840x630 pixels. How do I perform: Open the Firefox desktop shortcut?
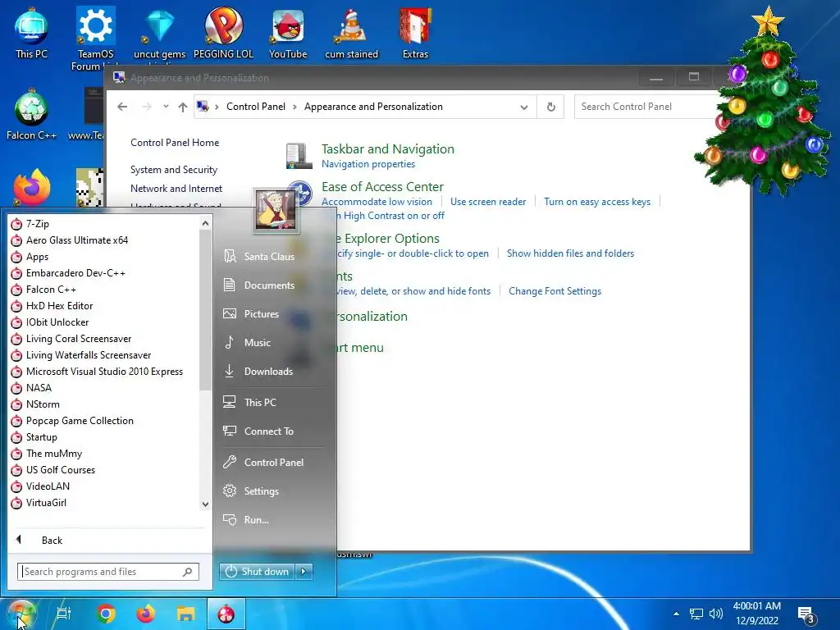(x=32, y=188)
